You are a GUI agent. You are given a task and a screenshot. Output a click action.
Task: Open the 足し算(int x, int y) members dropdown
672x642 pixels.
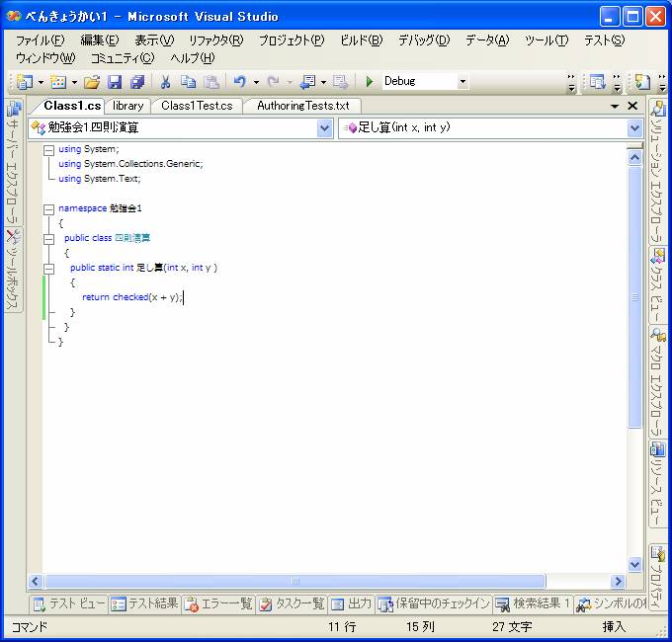click(634, 127)
